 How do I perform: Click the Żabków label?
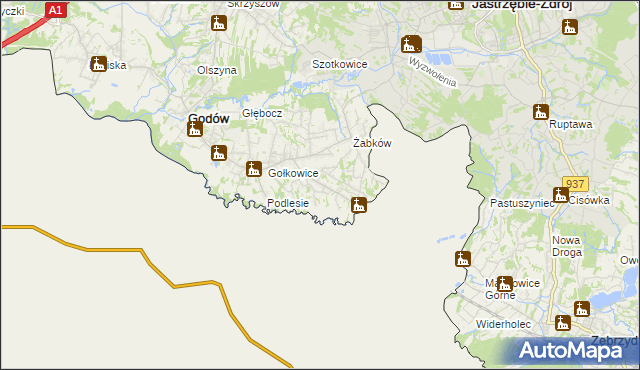click(x=372, y=143)
